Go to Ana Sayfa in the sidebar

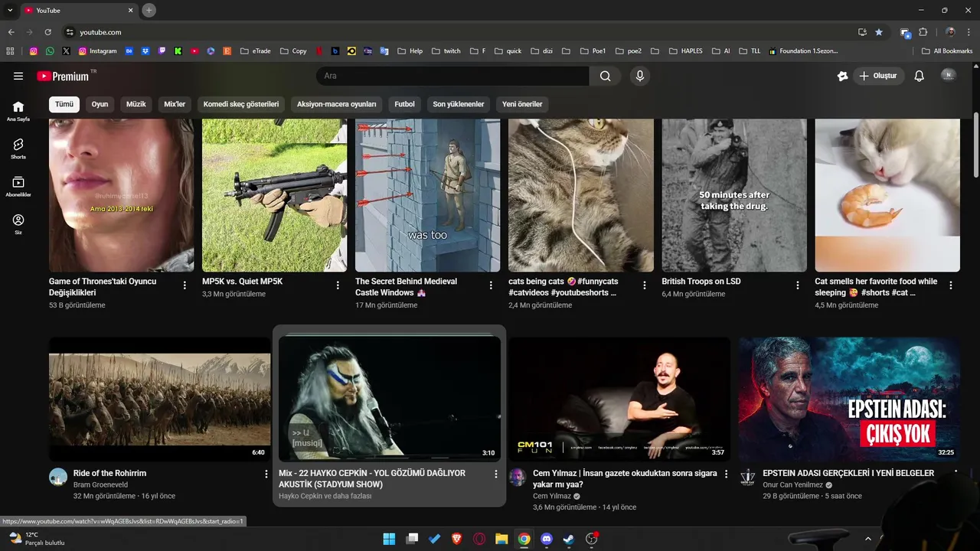click(18, 111)
